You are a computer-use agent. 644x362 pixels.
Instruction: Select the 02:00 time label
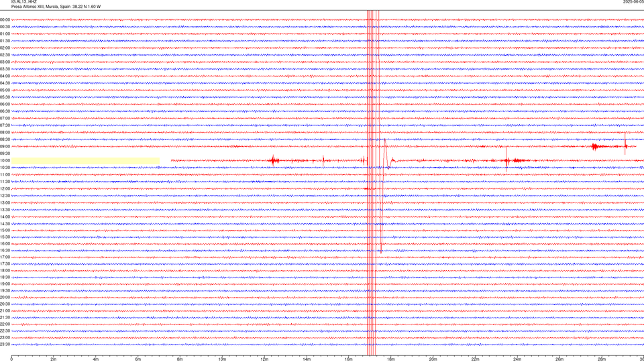[5, 48]
